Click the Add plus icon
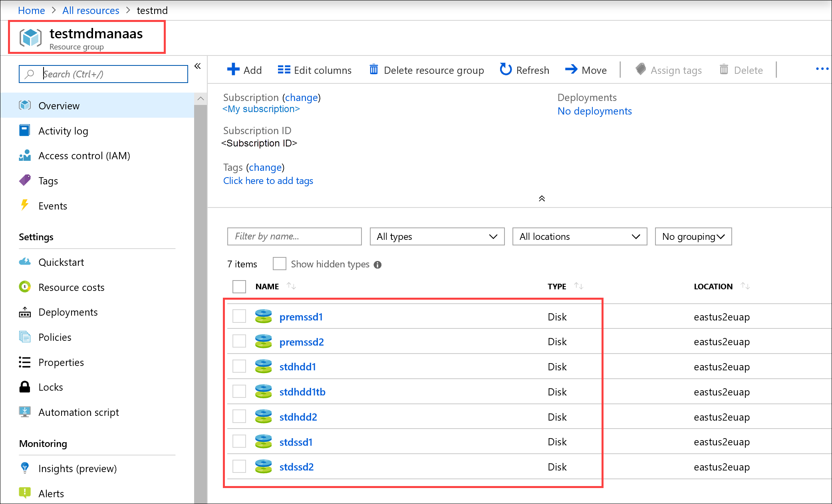Screen dimensions: 832x504 [x=233, y=69]
